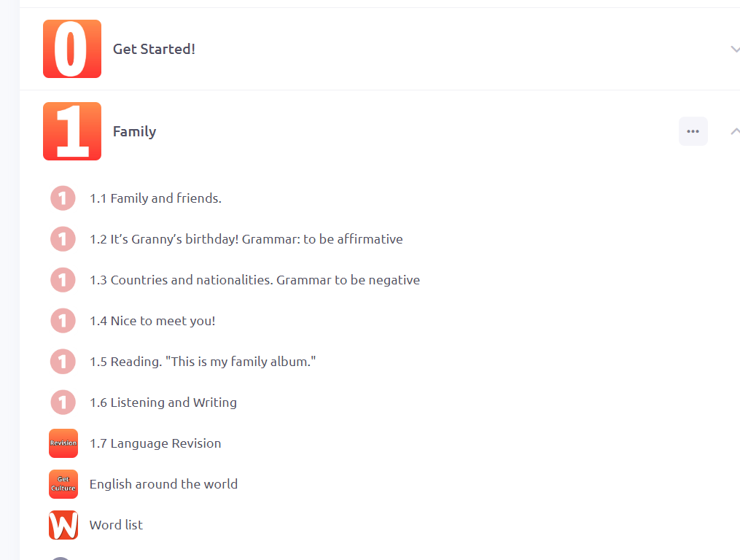Screen dimensions: 740x560
Task: Collapse the Family section chevron
Action: point(735,131)
